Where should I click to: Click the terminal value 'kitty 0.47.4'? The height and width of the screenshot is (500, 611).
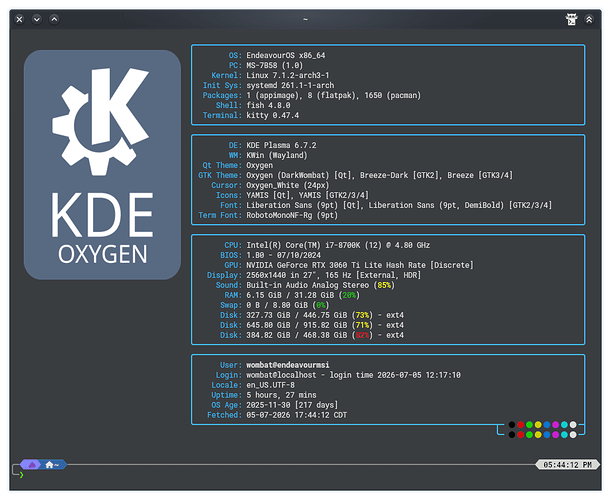tap(272, 115)
